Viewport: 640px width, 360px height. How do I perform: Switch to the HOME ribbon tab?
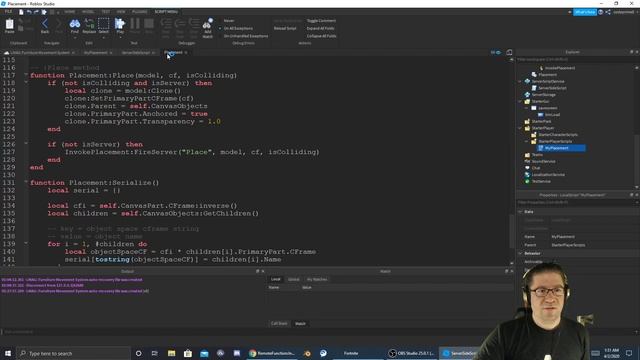click(69, 12)
